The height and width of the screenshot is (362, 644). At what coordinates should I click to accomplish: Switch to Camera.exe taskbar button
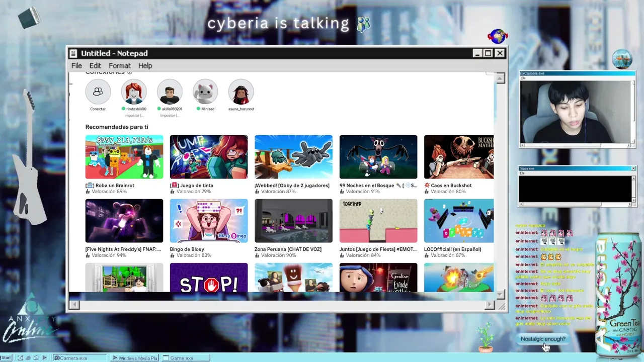click(x=80, y=358)
